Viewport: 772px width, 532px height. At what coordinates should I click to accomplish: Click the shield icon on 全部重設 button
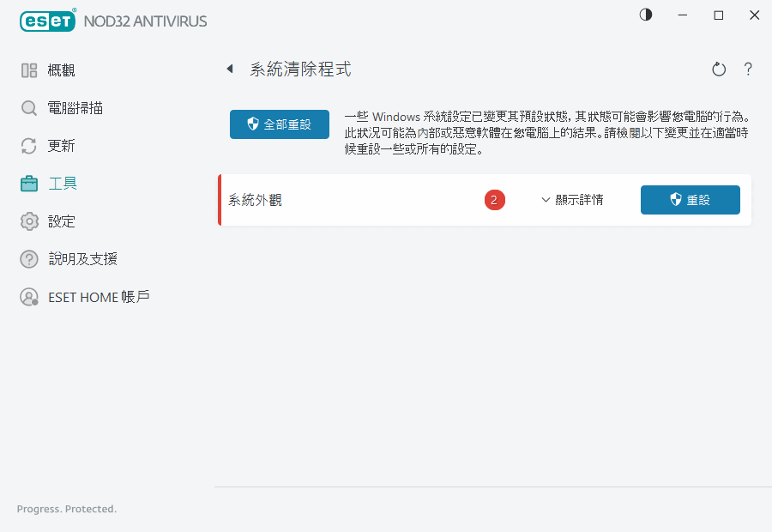253,124
